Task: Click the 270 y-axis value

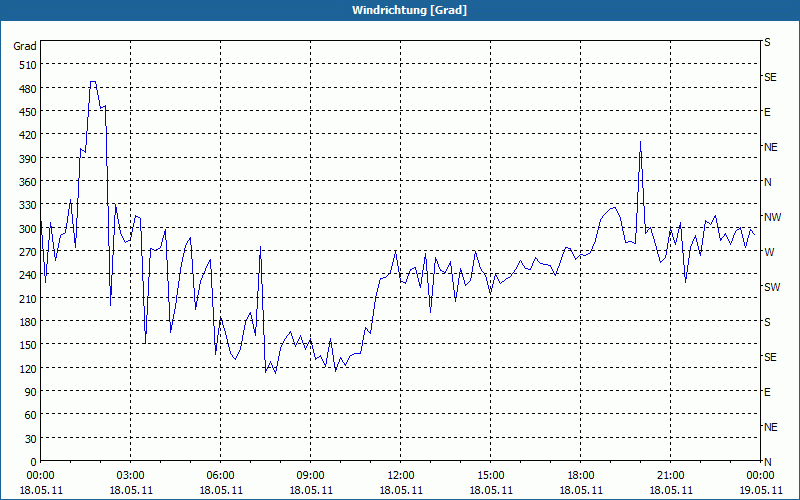Action: click(x=28, y=252)
